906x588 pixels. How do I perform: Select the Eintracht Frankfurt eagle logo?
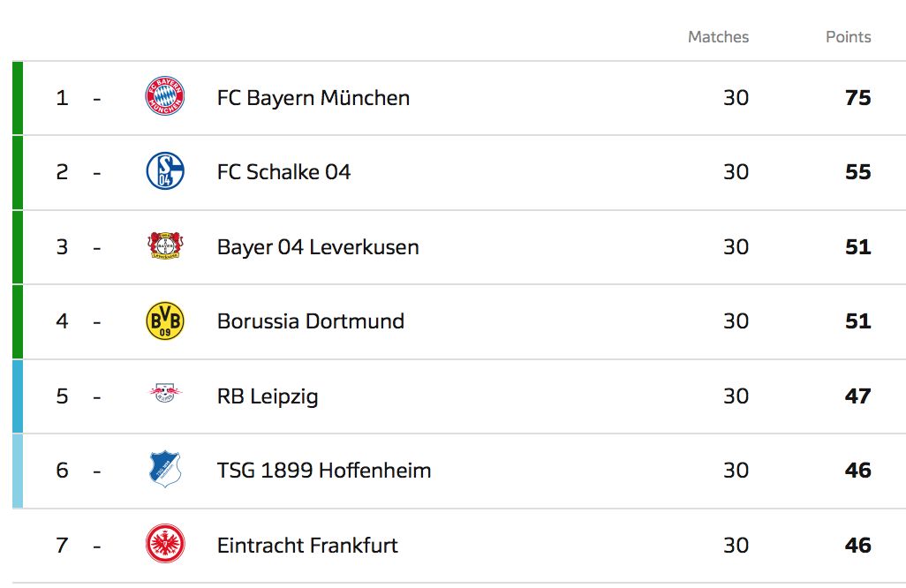pos(165,544)
